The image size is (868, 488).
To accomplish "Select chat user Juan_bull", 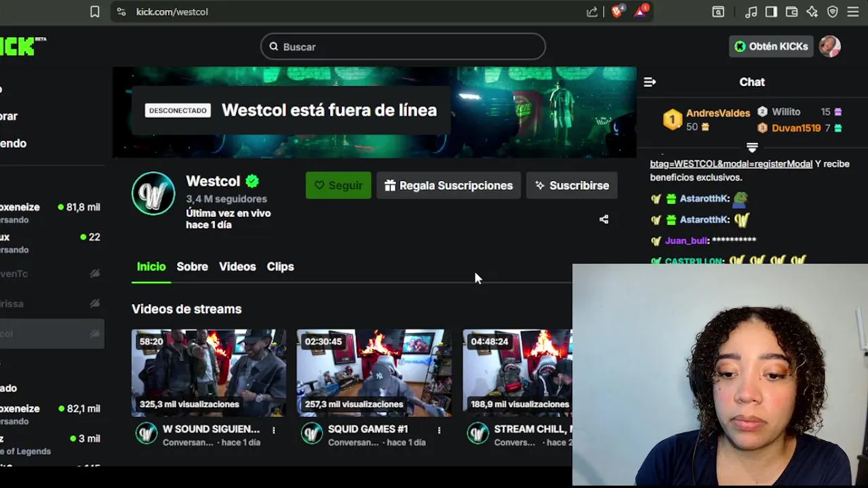I will [686, 241].
